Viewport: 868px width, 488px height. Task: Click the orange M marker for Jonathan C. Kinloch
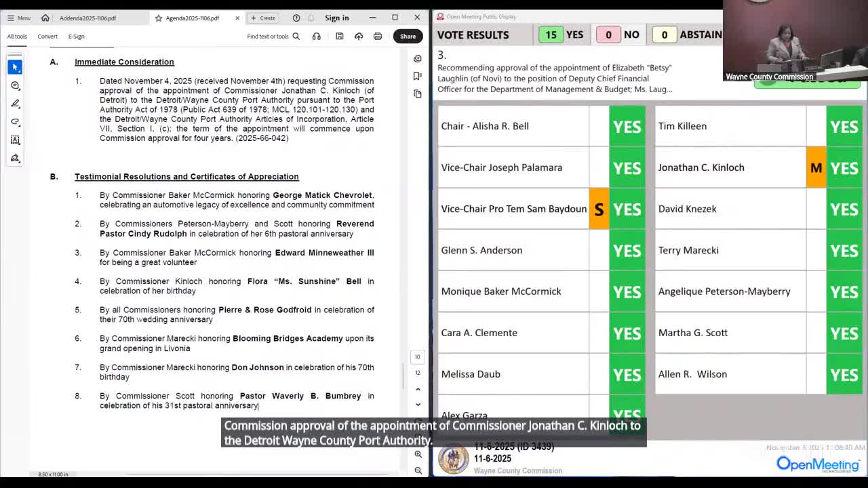[x=816, y=167]
